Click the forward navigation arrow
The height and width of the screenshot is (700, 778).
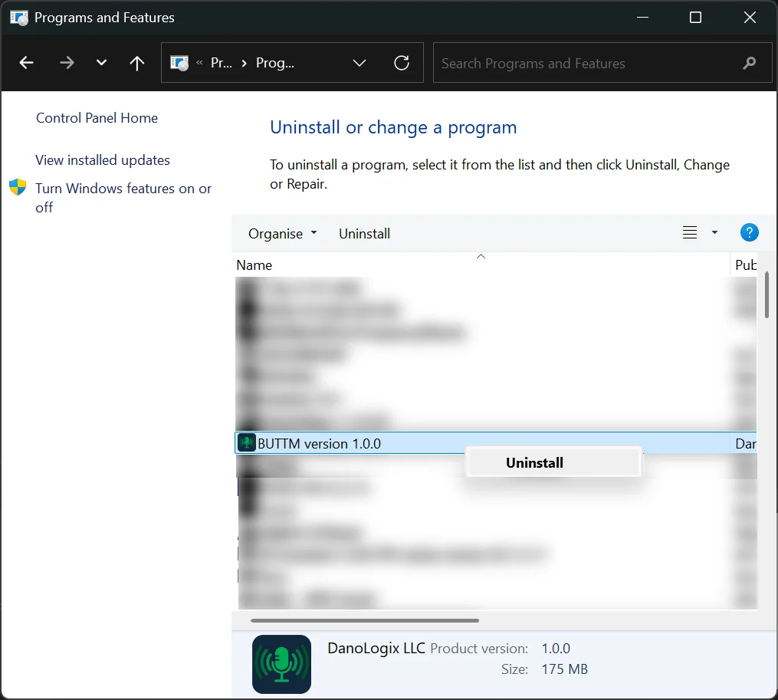click(x=67, y=63)
